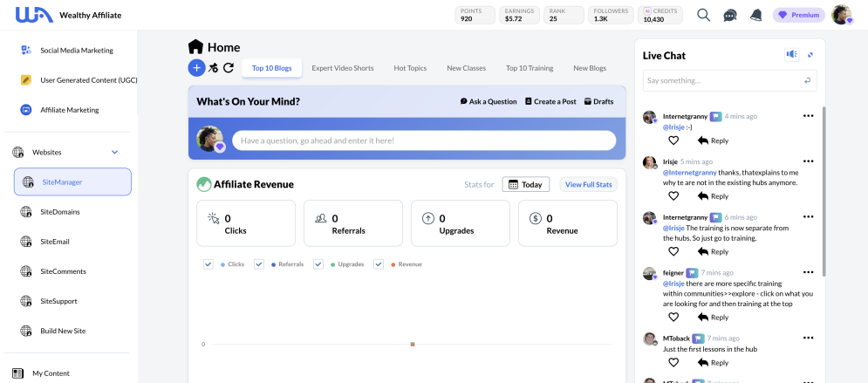Switch to the Top 10 Blogs tab
868x383 pixels.
272,68
